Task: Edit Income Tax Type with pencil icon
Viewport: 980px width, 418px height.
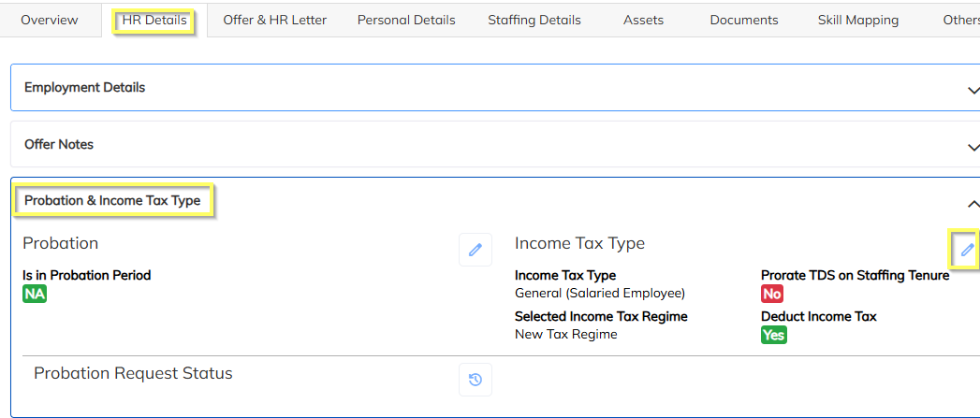Action: [x=967, y=249]
